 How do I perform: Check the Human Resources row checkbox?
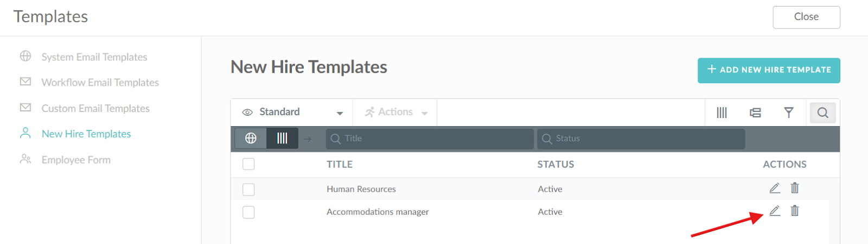pyautogui.click(x=248, y=190)
